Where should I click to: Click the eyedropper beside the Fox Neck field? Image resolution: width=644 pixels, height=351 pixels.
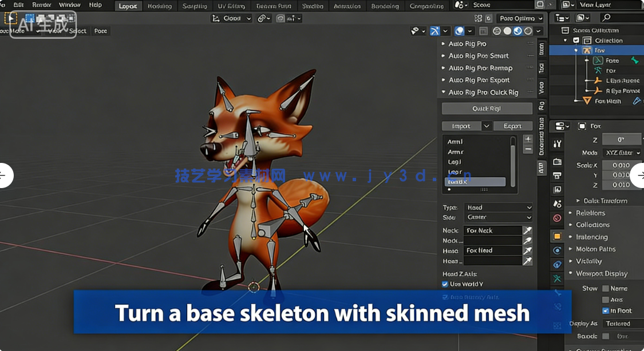click(527, 230)
